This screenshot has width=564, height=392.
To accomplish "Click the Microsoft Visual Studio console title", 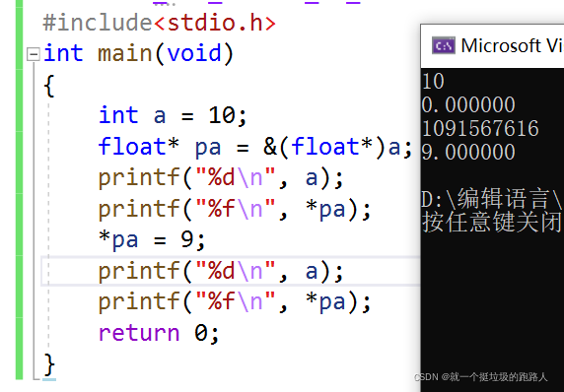I will (x=512, y=45).
